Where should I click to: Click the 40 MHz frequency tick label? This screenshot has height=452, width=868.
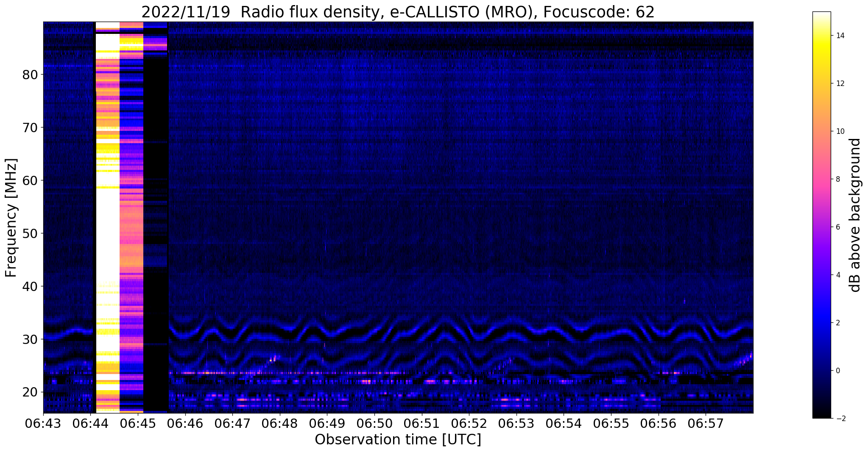30,286
